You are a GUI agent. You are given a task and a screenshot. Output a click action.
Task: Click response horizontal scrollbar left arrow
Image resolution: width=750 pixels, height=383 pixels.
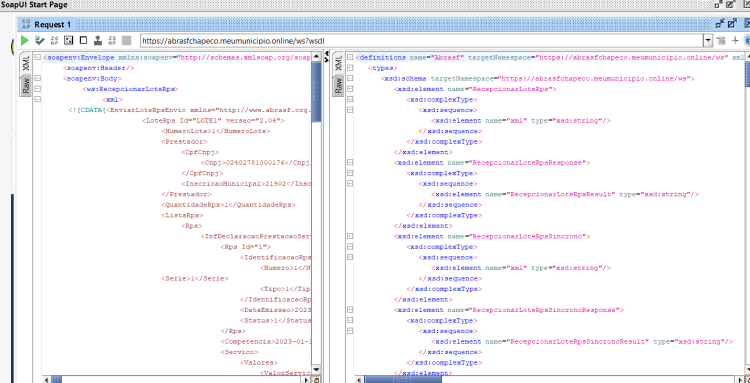coord(359,380)
